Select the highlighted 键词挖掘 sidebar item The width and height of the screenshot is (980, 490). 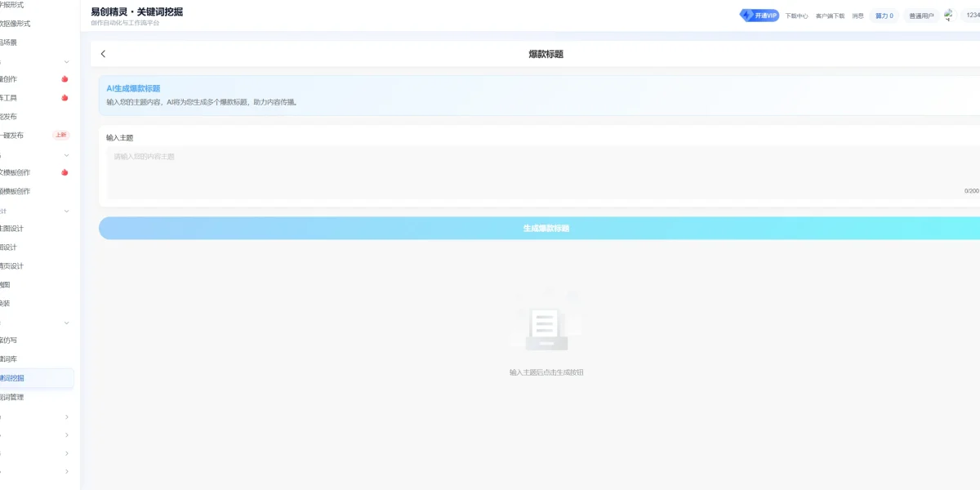point(37,378)
